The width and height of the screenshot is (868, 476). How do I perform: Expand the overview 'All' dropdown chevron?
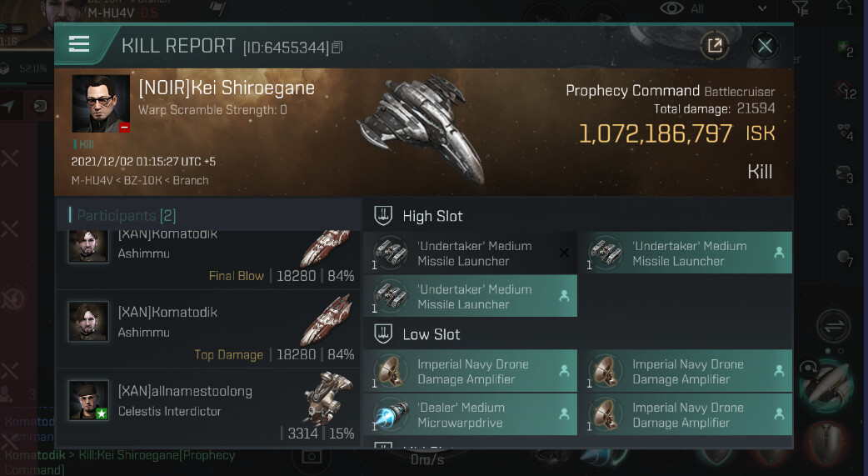tap(762, 8)
